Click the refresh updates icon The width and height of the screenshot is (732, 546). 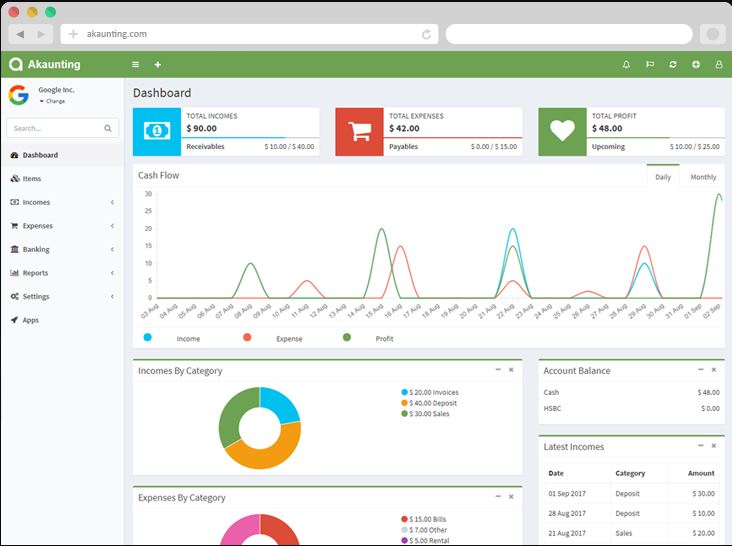point(673,64)
